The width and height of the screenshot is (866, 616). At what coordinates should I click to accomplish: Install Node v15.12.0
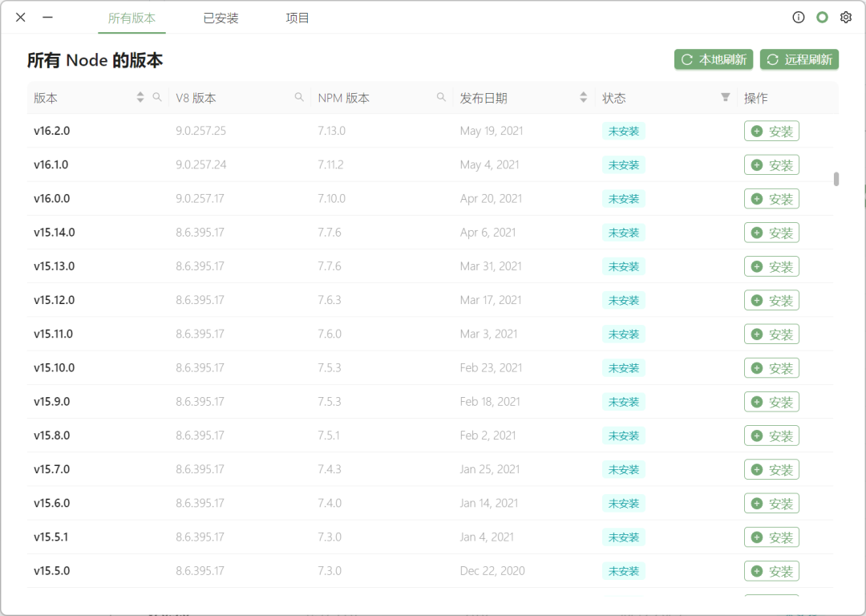(x=771, y=301)
